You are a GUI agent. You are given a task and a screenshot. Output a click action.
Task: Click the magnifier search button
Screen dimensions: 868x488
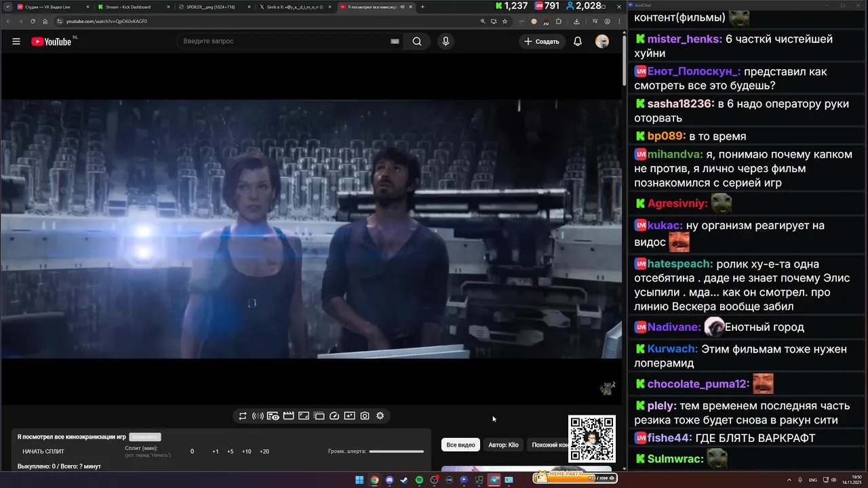click(x=417, y=41)
